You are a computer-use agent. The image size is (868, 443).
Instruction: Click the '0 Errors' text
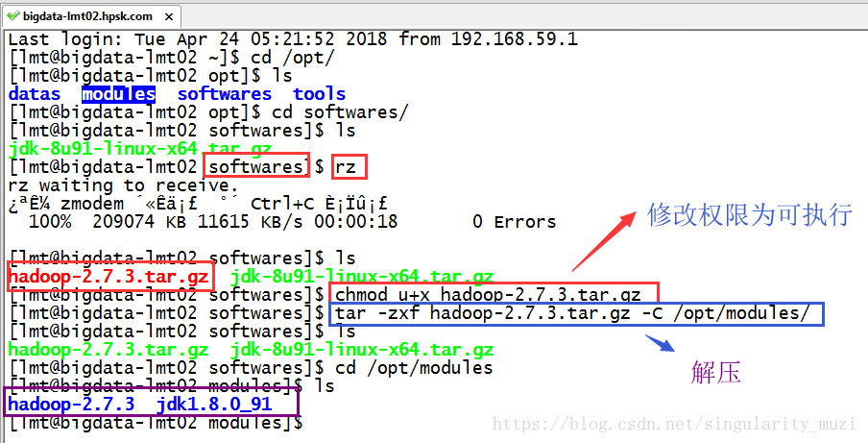[514, 222]
